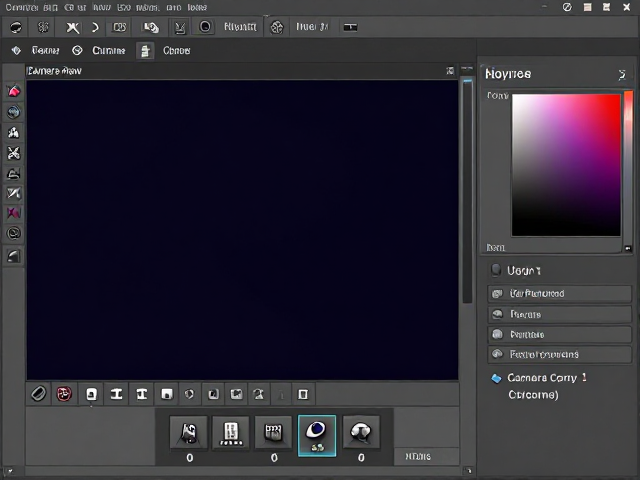Select the fader-panel thumbnail in the bottom strip
Viewport: 640px width, 480px height.
(x=231, y=433)
